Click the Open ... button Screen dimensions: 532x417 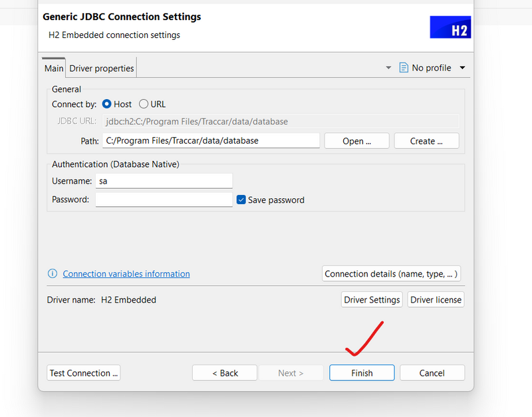[x=356, y=141]
